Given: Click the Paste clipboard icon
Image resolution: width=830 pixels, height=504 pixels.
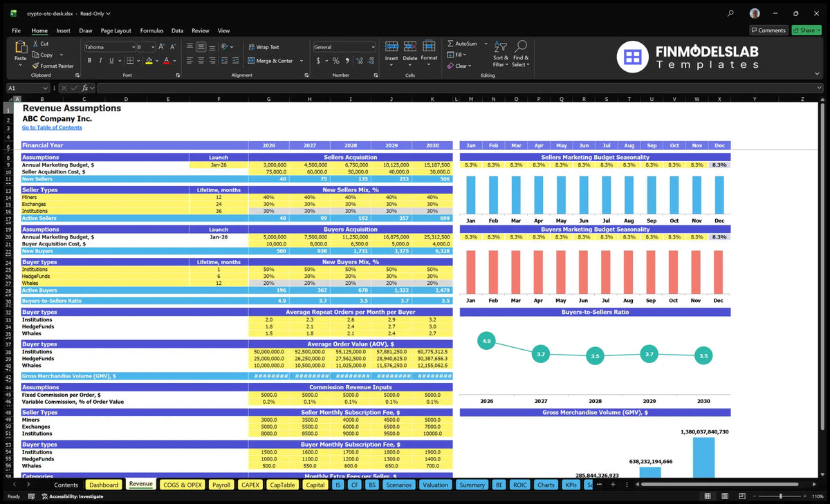Looking at the screenshot, I should click(20, 48).
